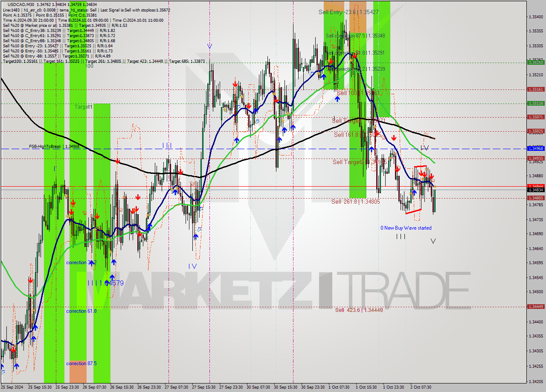
Task: Click the green 1.35116 price tag
Action: [x=536, y=103]
